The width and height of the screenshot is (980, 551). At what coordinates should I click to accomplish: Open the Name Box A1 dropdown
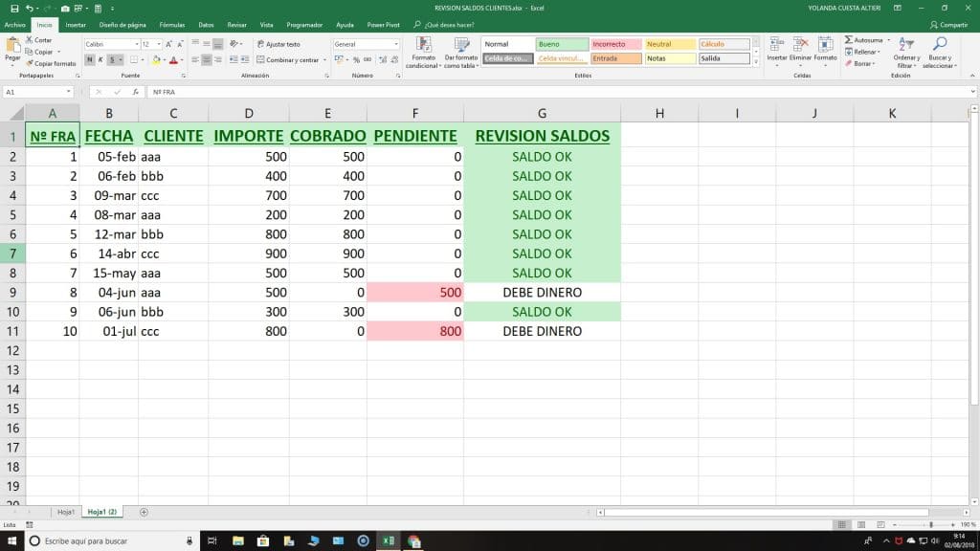68,92
